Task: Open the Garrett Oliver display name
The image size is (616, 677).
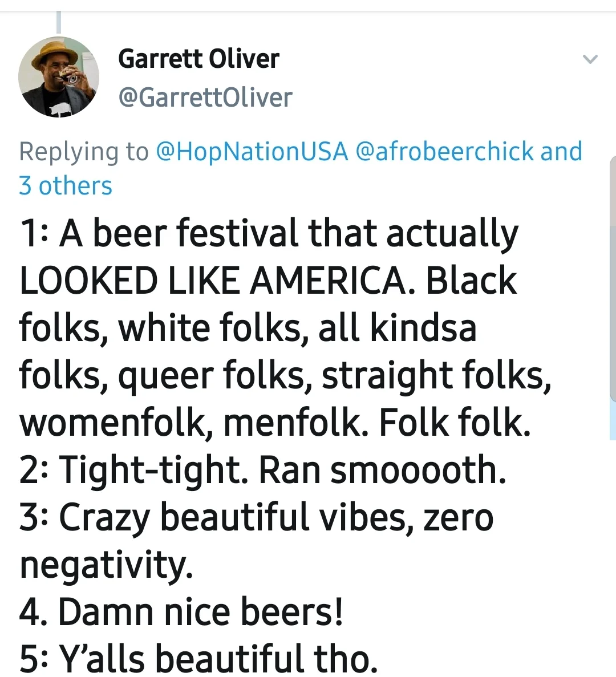Action: 198,59
